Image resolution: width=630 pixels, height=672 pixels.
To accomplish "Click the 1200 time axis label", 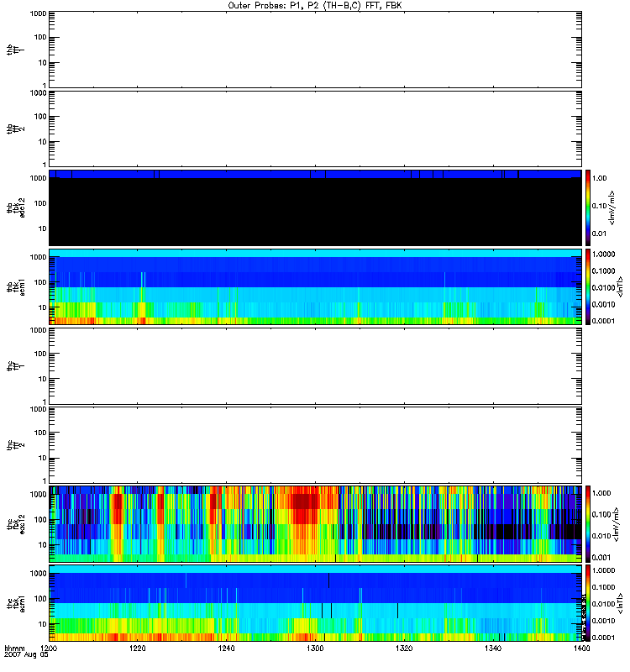I will tap(50, 649).
